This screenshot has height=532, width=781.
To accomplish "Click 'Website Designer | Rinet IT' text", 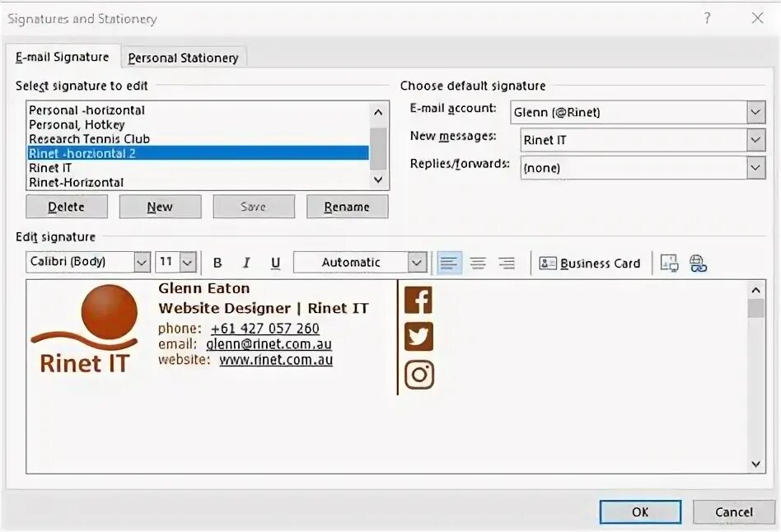I will coord(264,308).
